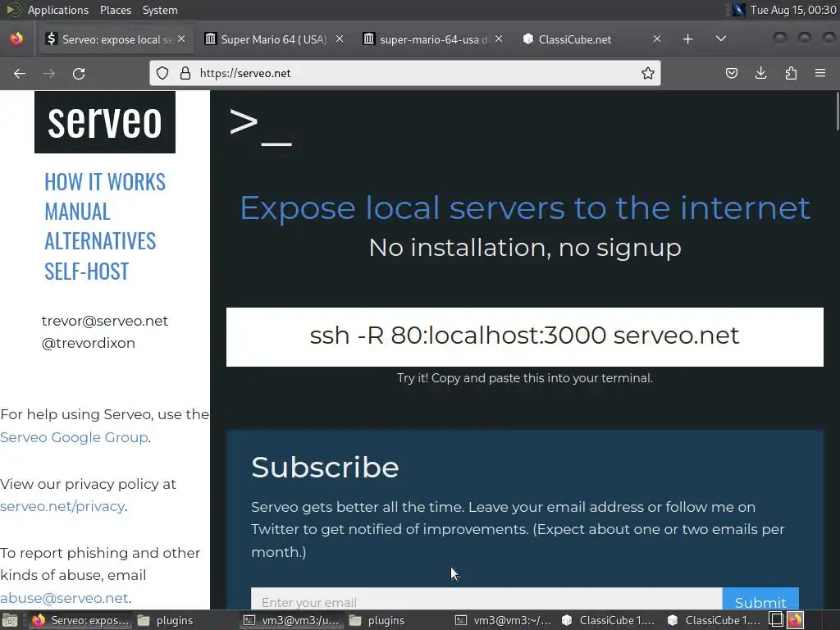
Task: Open the tracking protection shield icon
Action: click(x=162, y=73)
